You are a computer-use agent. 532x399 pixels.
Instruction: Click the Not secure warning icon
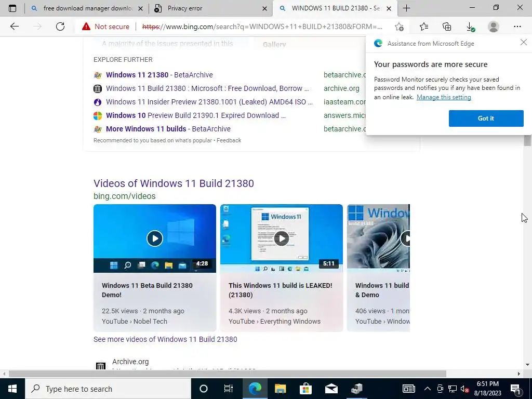pyautogui.click(x=86, y=26)
